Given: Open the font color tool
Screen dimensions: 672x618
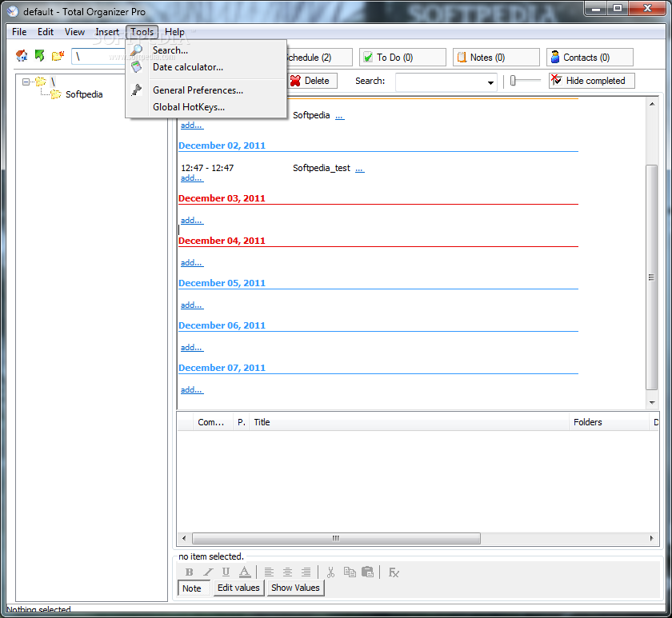Looking at the screenshot, I should pyautogui.click(x=244, y=572).
